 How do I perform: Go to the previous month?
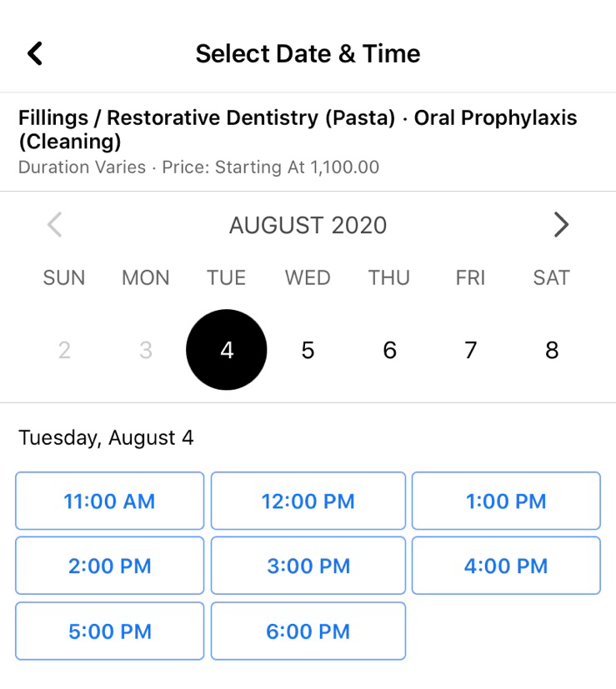pos(55,225)
